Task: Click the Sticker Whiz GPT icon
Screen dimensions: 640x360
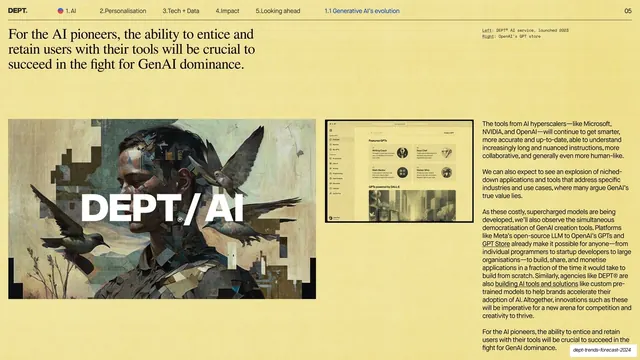Action: [x=447, y=172]
